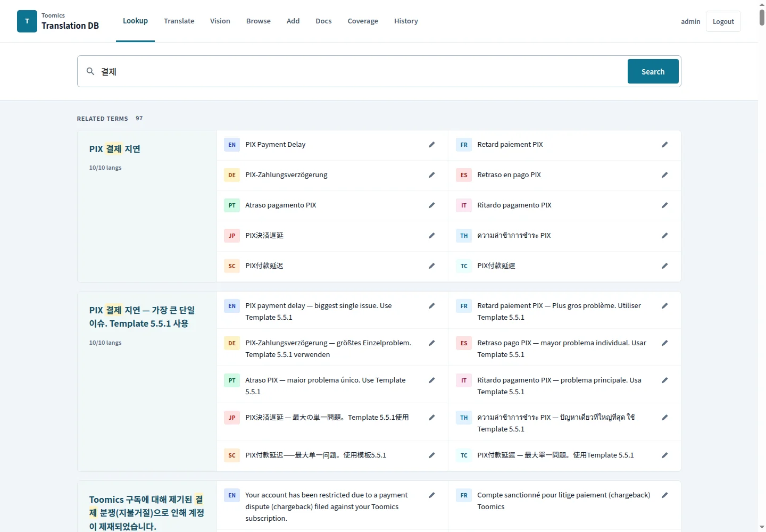This screenshot has width=766, height=532.
Task: Click the 'Translation DB' title
Action: click(70, 26)
